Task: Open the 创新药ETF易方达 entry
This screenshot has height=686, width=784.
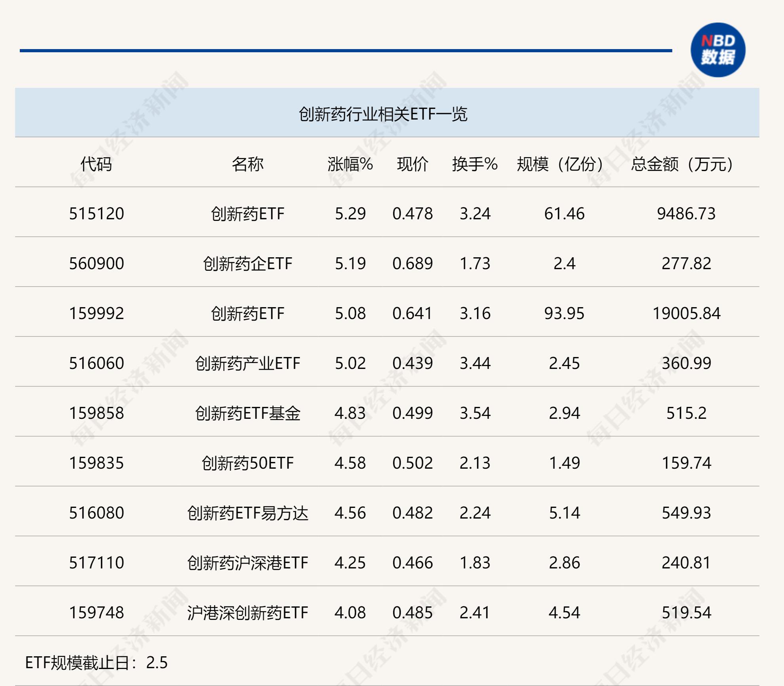Action: 247,513
